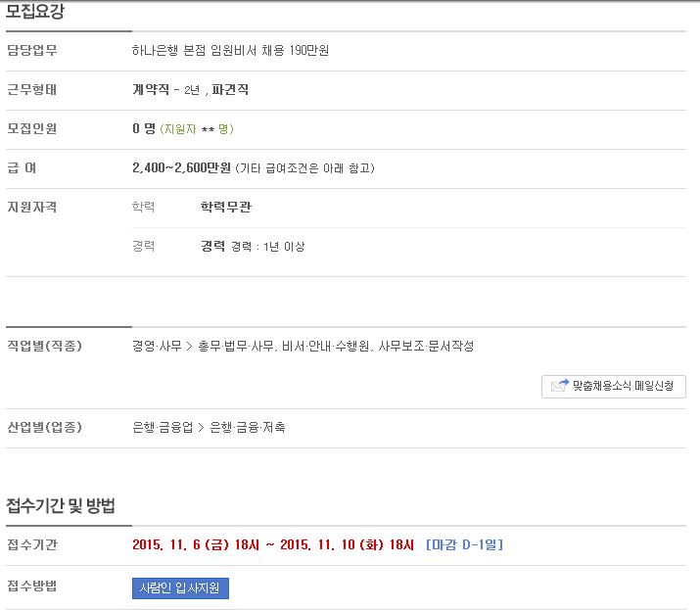Click the 은행·금융업 industry link

pos(163,427)
